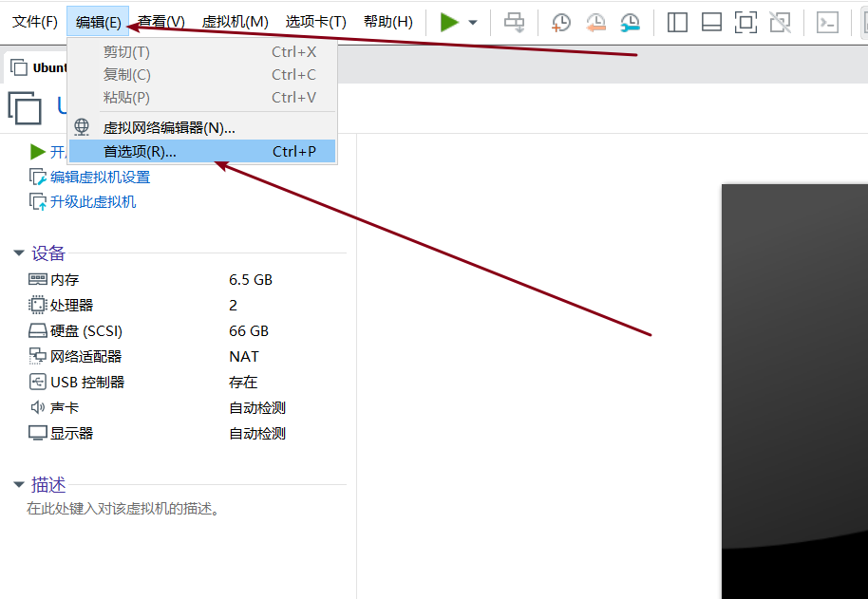Open the 选项卡(T) menu
The height and width of the screenshot is (599, 868).
pos(315,22)
